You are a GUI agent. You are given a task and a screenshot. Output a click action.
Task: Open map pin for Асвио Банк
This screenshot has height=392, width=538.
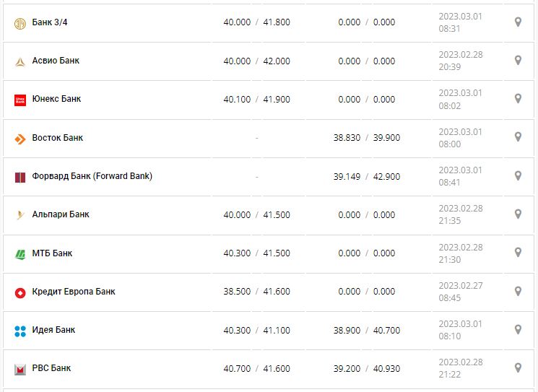(518, 61)
